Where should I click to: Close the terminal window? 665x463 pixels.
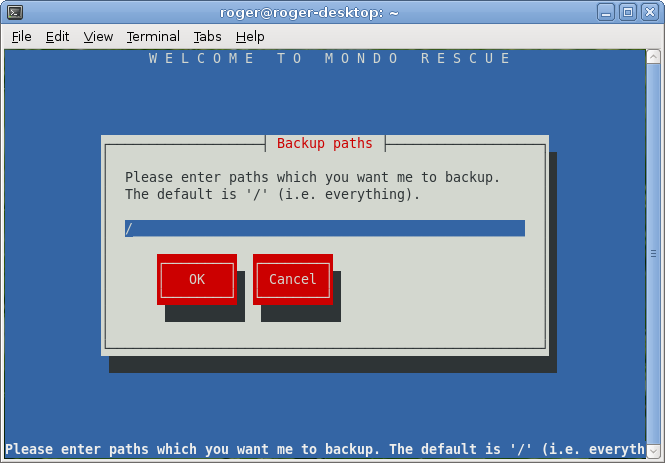650,12
